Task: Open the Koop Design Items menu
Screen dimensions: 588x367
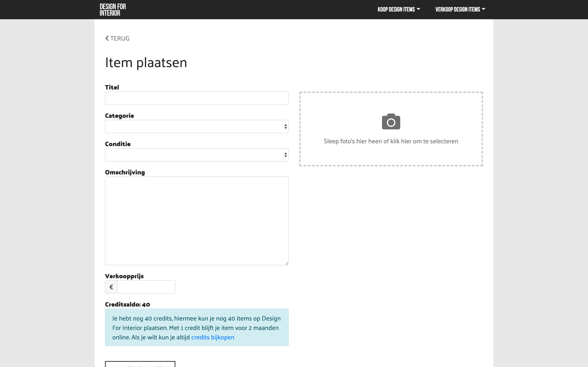Action: pos(396,9)
